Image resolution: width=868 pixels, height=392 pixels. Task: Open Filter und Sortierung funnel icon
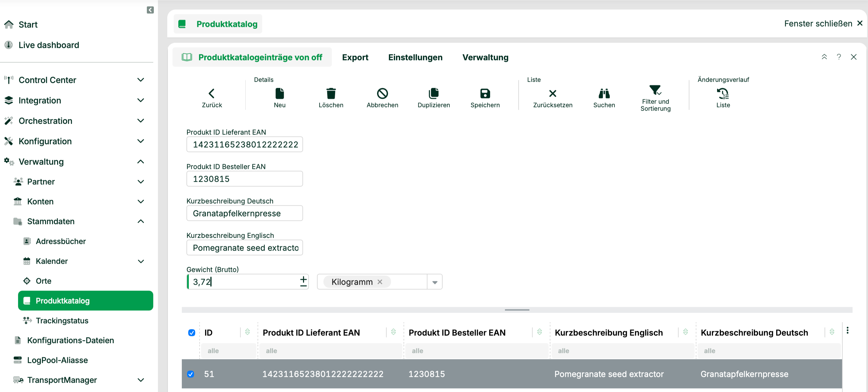pyautogui.click(x=655, y=90)
